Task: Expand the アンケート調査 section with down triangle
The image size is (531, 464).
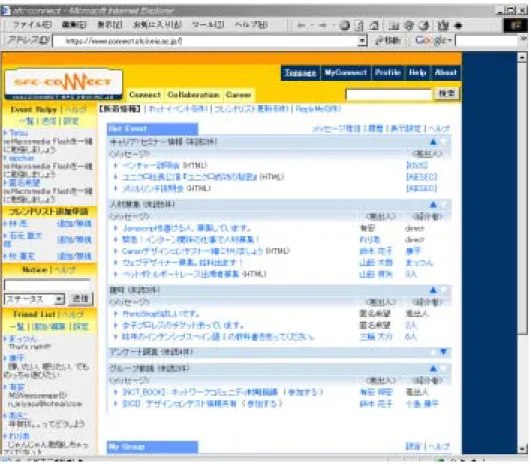Action: [x=443, y=353]
